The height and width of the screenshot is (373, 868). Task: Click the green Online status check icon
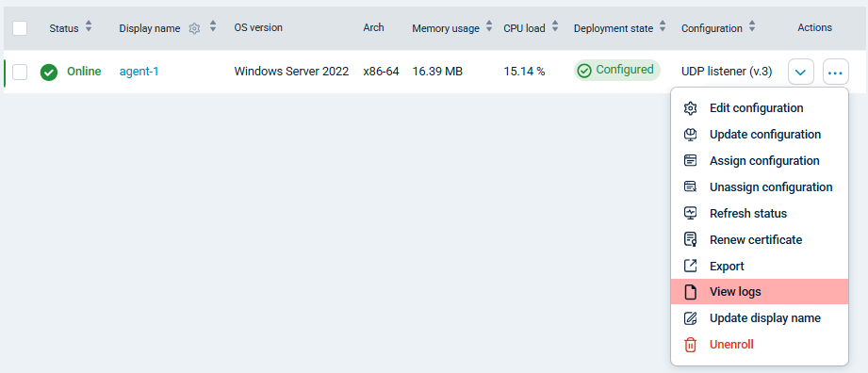coord(49,72)
